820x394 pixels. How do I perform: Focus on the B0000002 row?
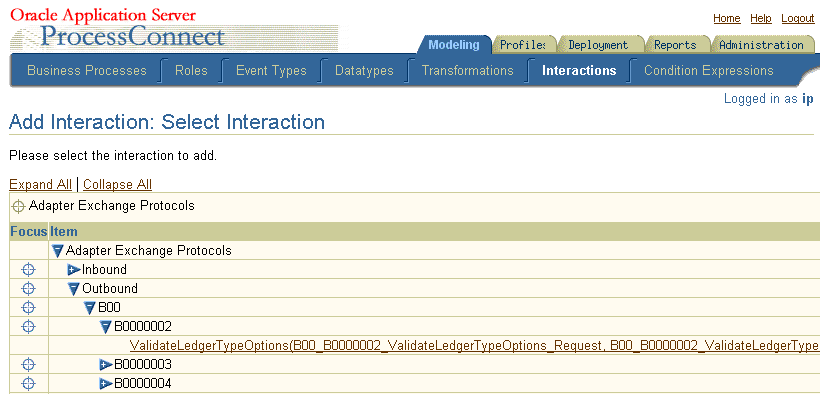click(29, 327)
